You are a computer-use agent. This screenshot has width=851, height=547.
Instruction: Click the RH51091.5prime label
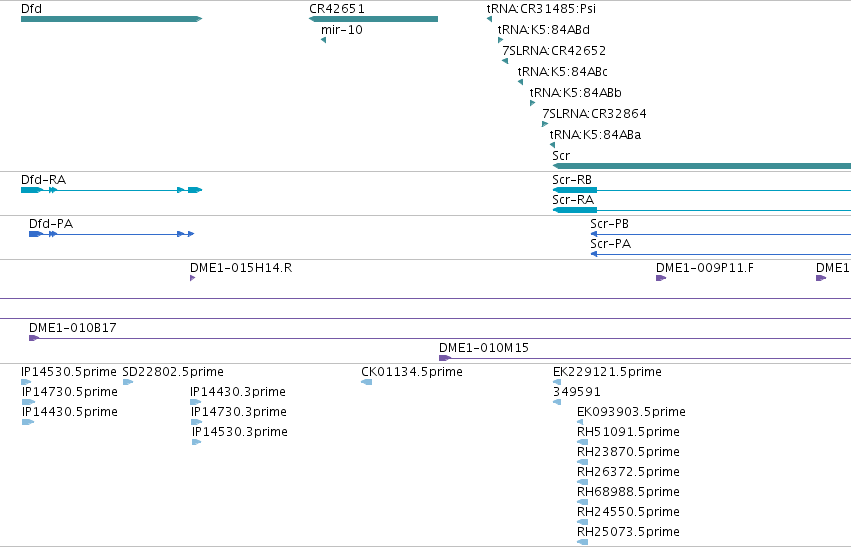628,432
